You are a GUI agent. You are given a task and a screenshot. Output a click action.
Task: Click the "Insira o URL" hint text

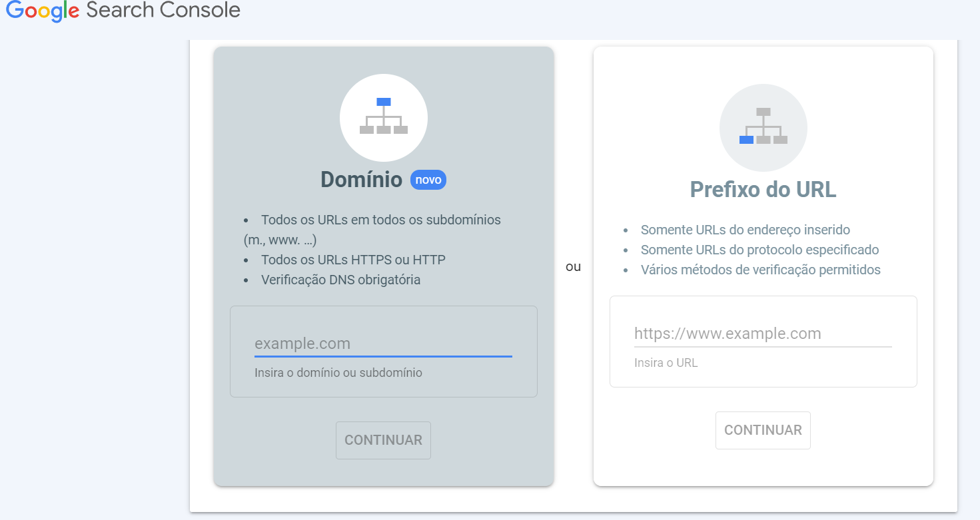coord(666,363)
